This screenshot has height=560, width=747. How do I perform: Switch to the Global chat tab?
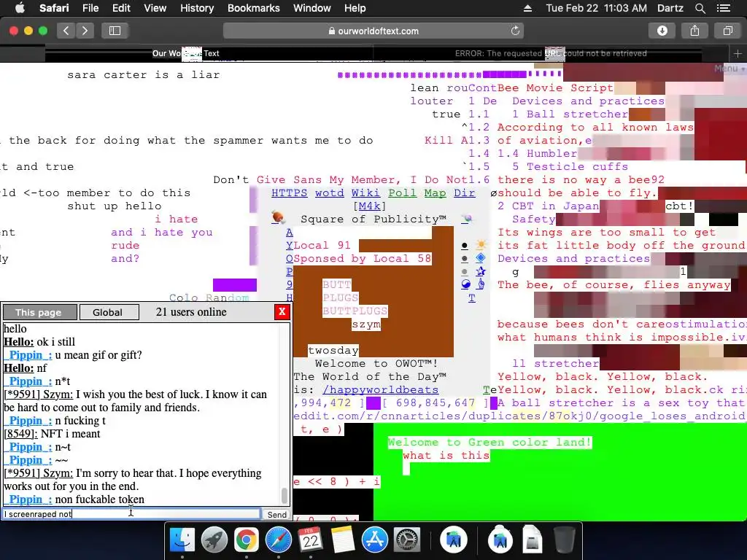pyautogui.click(x=109, y=312)
